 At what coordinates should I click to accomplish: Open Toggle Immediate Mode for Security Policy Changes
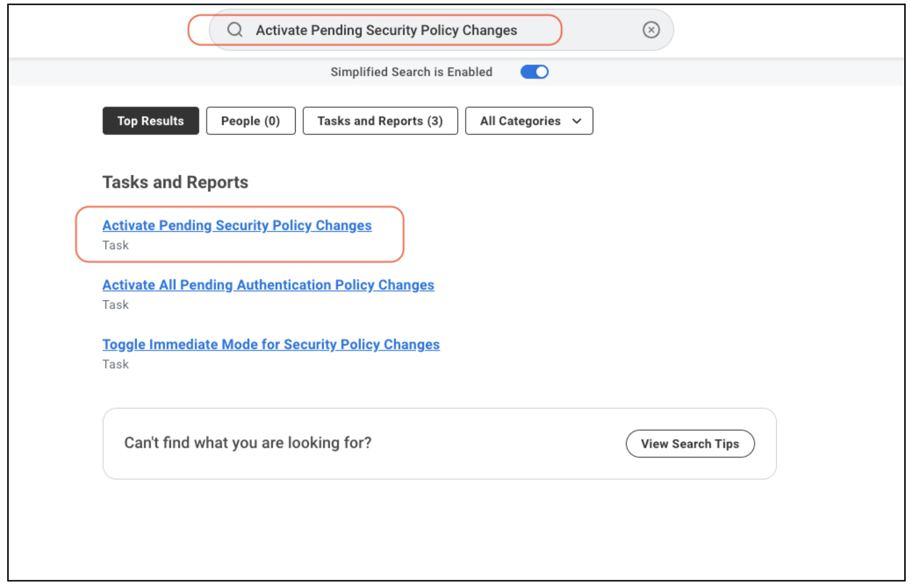tap(271, 344)
